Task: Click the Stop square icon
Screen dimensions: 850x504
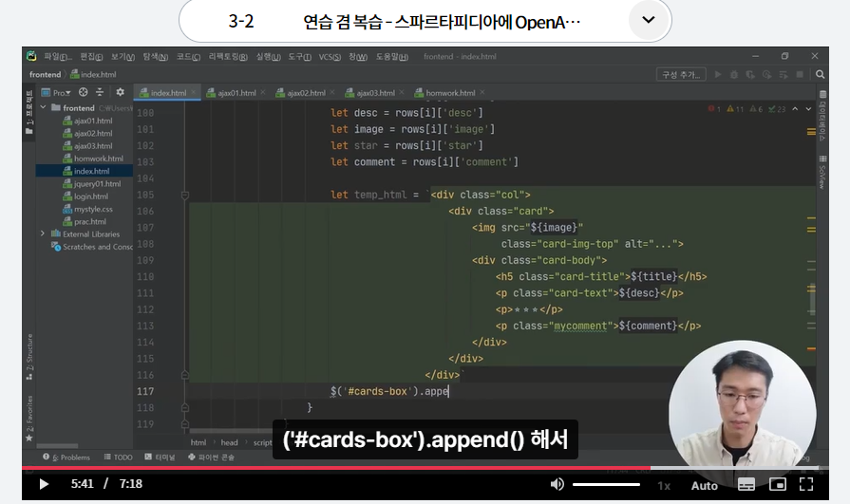Action: tap(800, 74)
